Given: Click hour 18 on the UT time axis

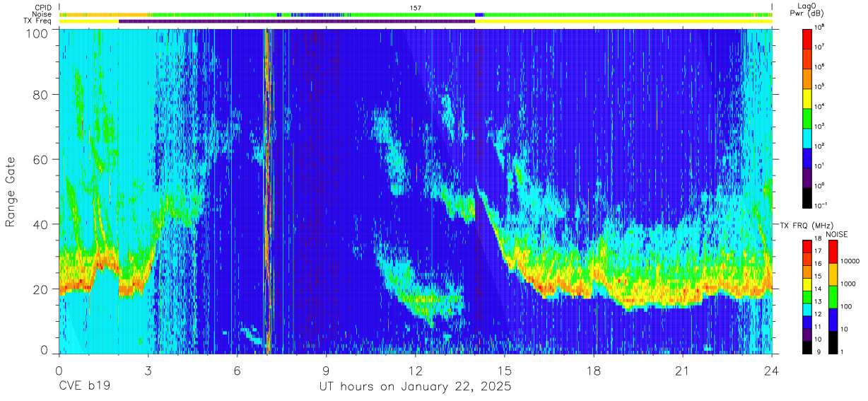Looking at the screenshot, I should point(594,371).
